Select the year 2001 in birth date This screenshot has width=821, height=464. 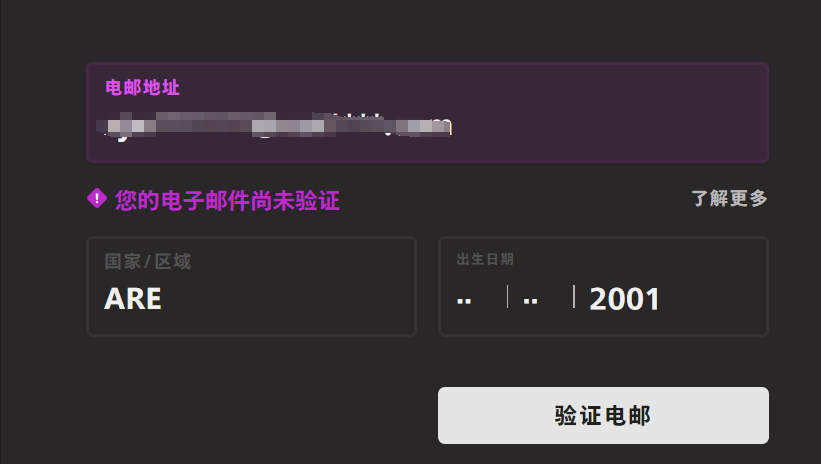tap(624, 299)
